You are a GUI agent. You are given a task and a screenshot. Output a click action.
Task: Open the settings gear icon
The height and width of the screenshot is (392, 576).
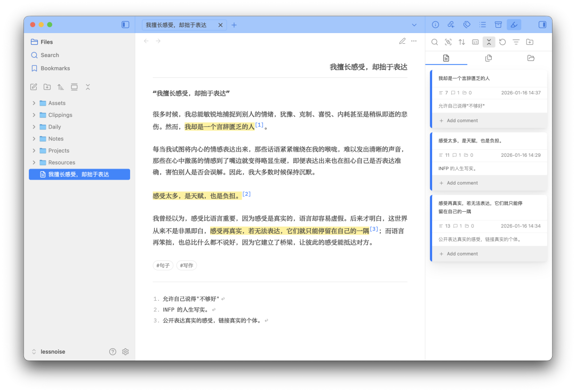pyautogui.click(x=125, y=351)
